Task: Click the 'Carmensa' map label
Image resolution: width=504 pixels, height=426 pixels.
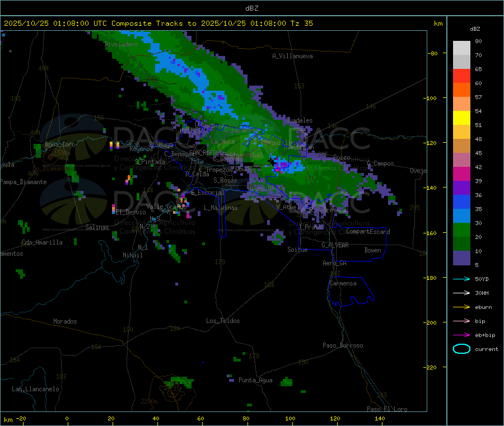Action: pyautogui.click(x=343, y=283)
